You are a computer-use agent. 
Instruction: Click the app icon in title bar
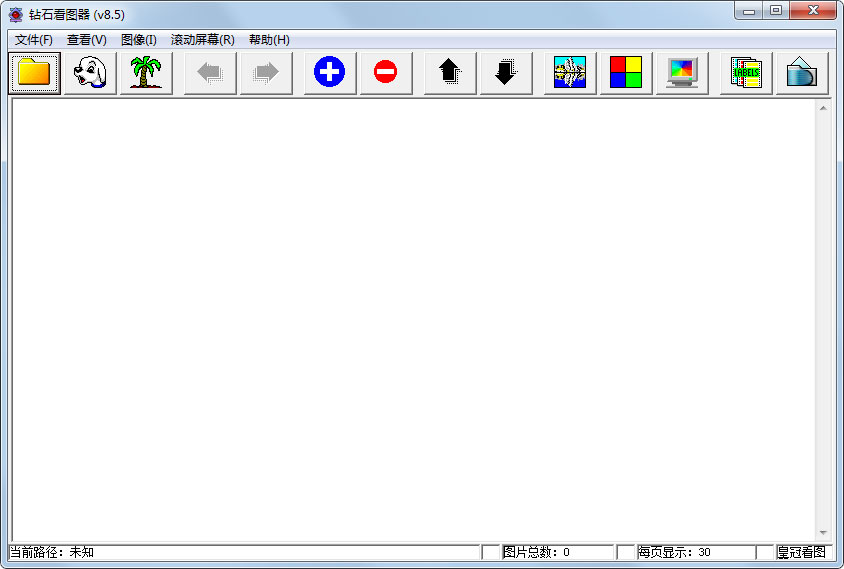16,15
